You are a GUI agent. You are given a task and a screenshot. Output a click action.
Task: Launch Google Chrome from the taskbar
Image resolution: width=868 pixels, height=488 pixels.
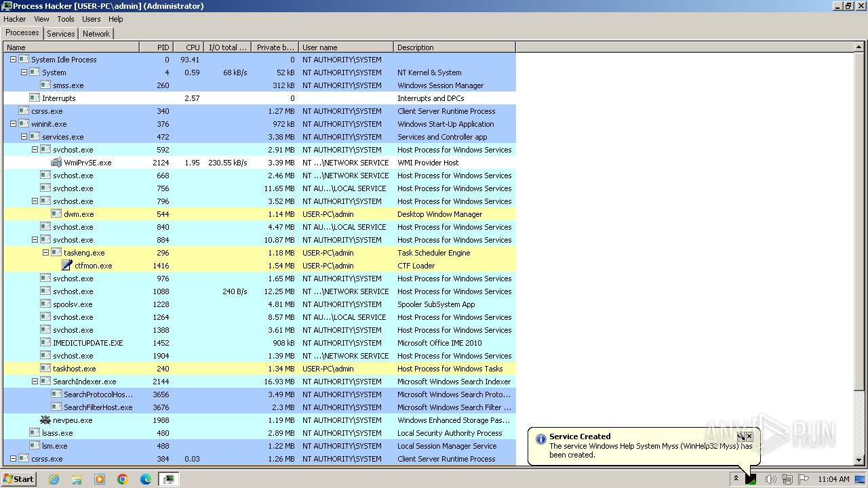point(123,479)
